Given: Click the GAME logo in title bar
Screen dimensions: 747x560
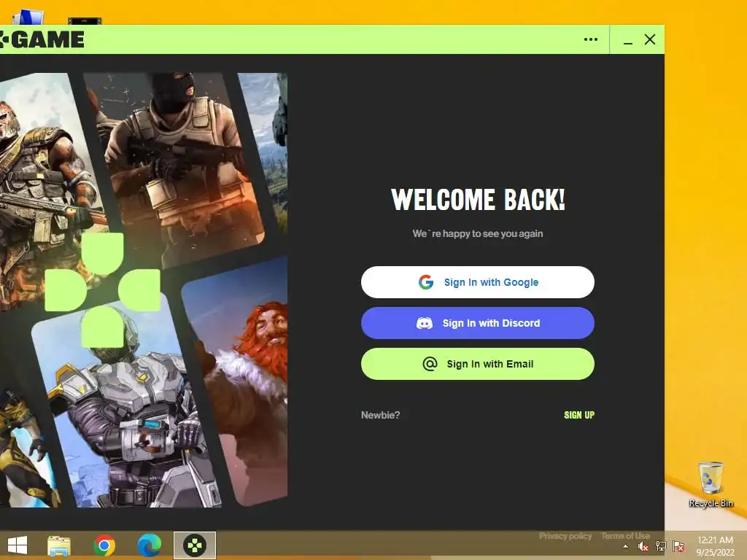Looking at the screenshot, I should [42, 39].
